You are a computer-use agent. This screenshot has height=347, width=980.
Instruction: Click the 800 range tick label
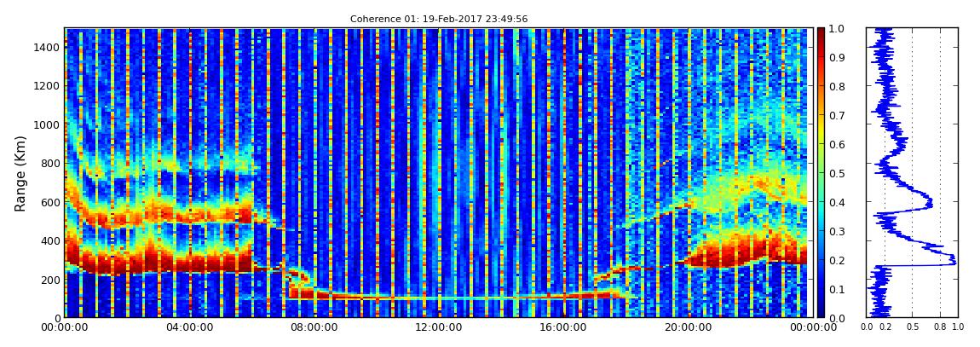(50, 163)
